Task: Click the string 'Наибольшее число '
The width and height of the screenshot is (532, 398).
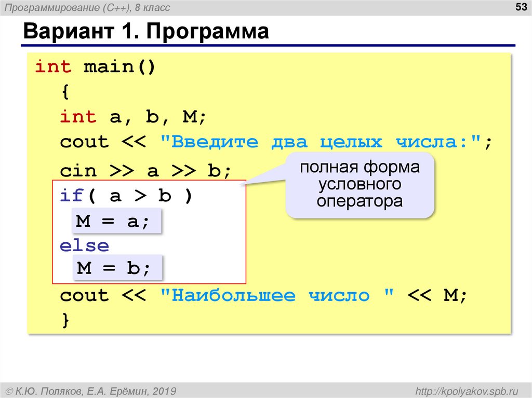Action: (277, 295)
